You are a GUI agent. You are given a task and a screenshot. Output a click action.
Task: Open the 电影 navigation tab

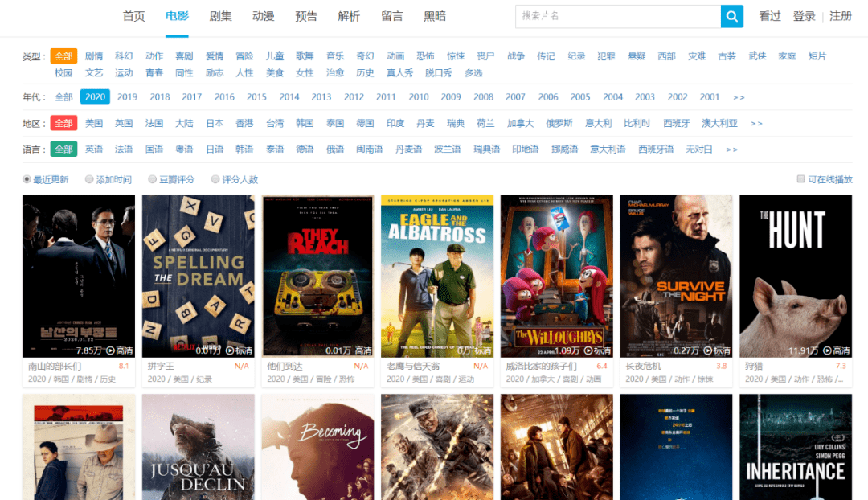(x=177, y=17)
